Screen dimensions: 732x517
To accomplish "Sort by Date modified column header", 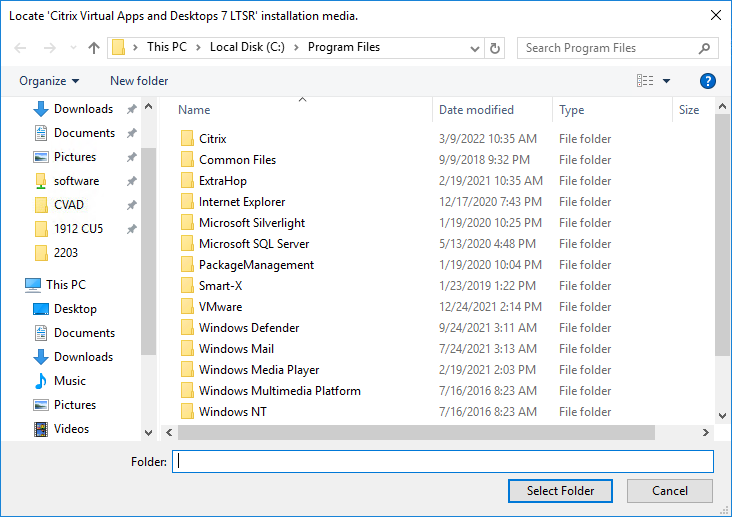I will point(476,110).
